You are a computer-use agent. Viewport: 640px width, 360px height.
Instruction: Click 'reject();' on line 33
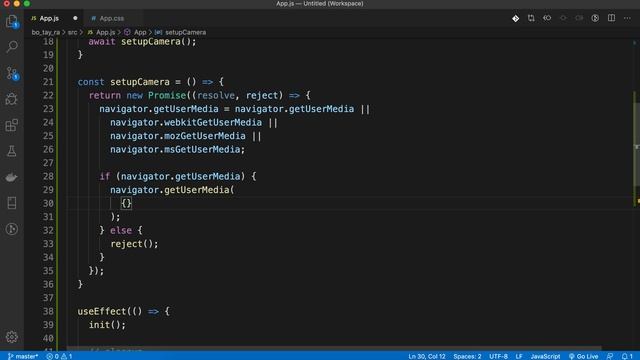134,244
